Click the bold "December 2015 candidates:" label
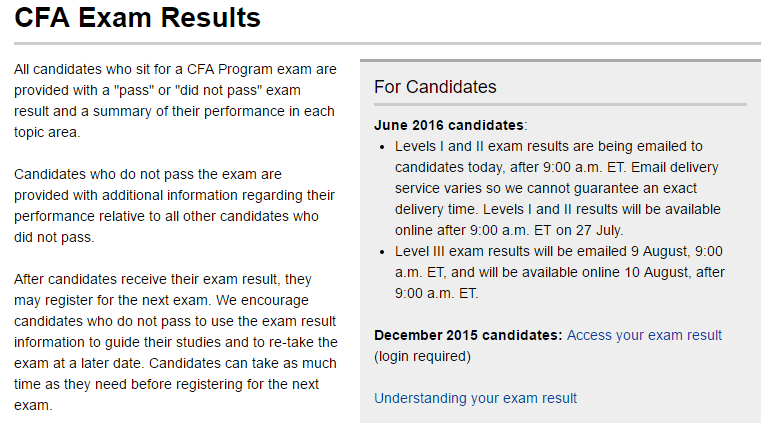772x436 pixels. tap(468, 335)
